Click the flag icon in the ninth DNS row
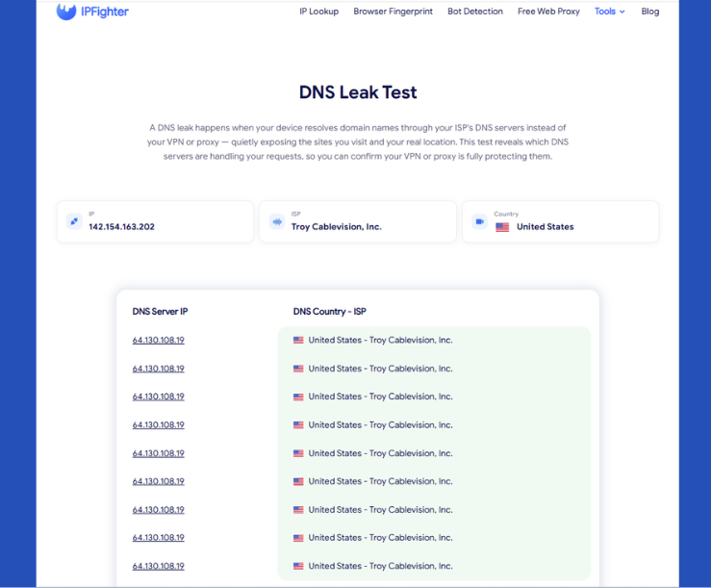 [x=298, y=566]
